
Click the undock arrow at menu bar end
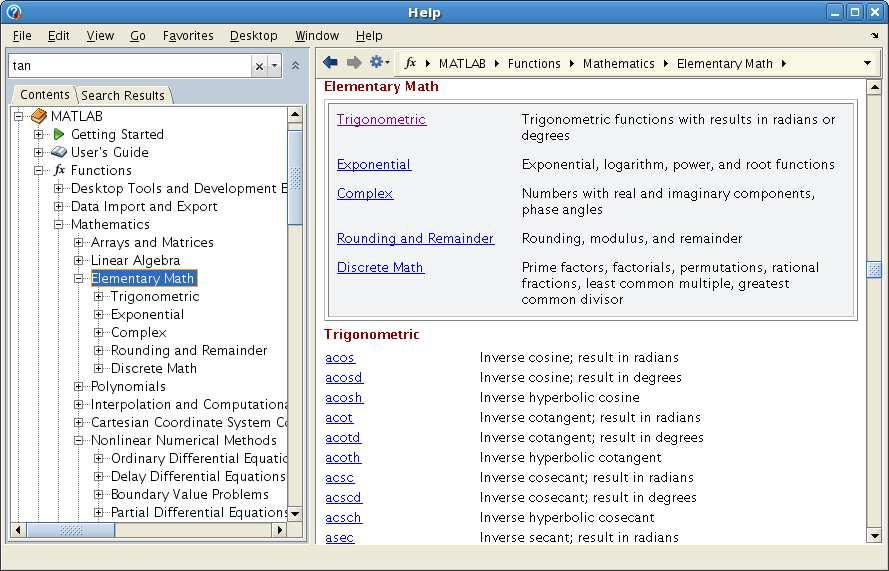[x=874, y=36]
